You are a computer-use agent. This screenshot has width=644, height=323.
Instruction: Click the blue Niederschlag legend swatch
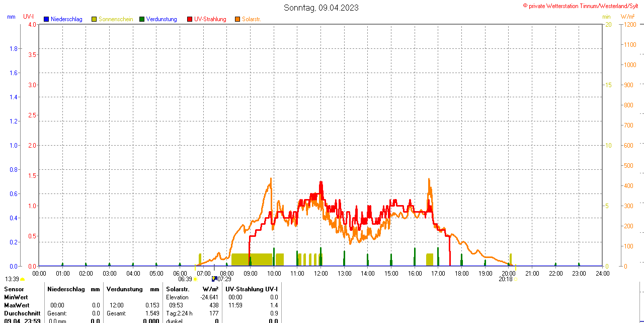46,19
